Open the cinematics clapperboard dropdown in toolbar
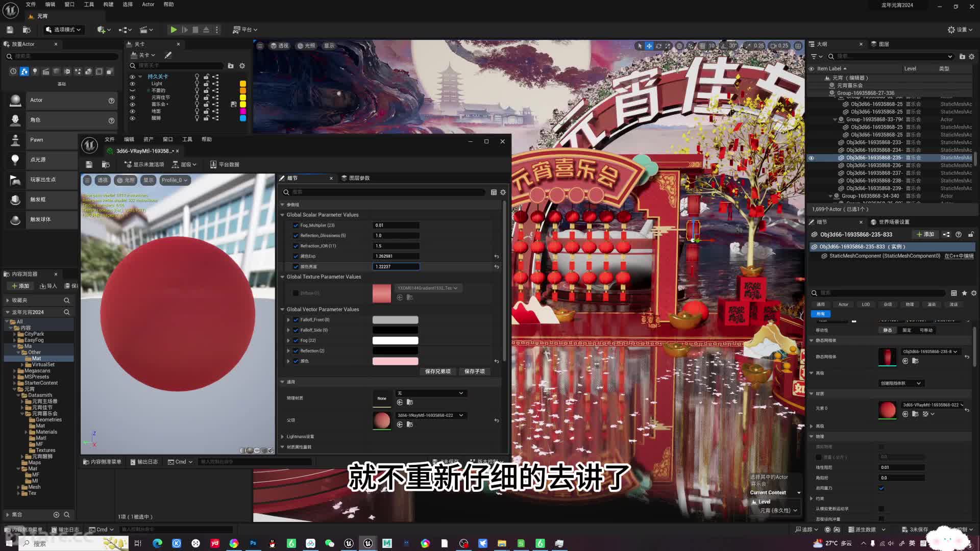This screenshot has height=551, width=980. (146, 30)
